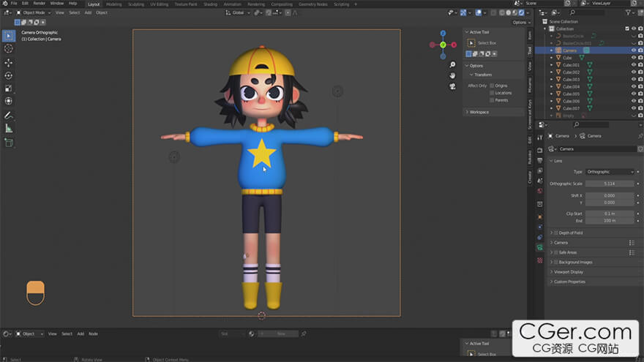The height and width of the screenshot is (362, 644).
Task: Choose the Rotate tool
Action: (x=9, y=75)
